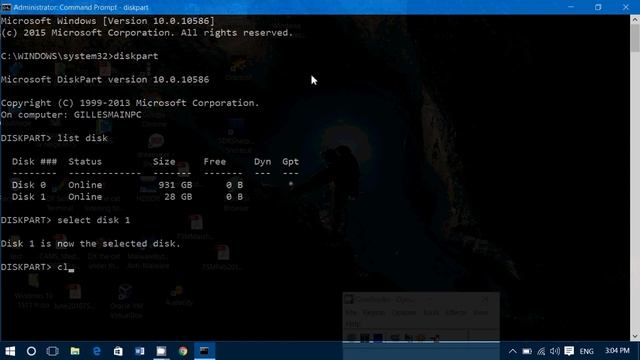
Task: Click the 'Disk 0' table entry
Action: tap(29, 185)
